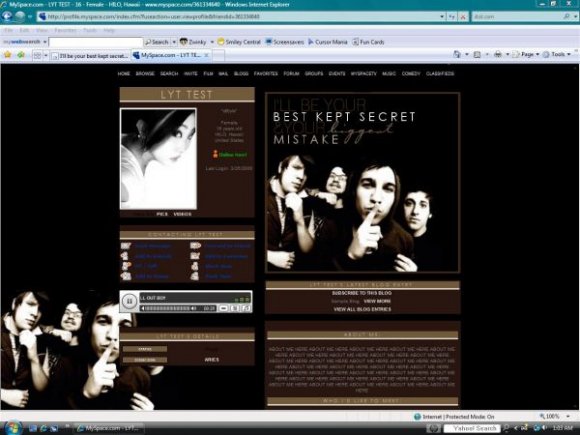Expand the search provider dropdown arrow
Viewport: 580px width, 435px height.
[575, 17]
